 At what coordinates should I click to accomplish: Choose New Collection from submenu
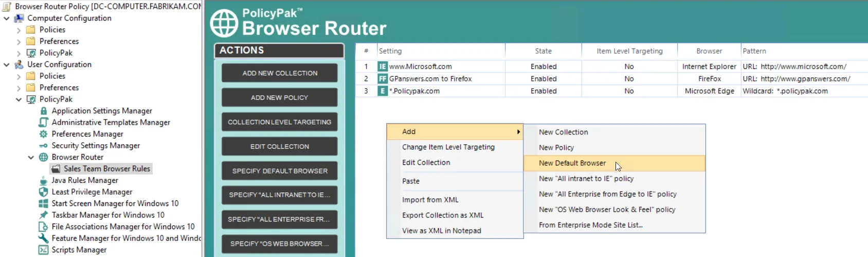pyautogui.click(x=614, y=132)
